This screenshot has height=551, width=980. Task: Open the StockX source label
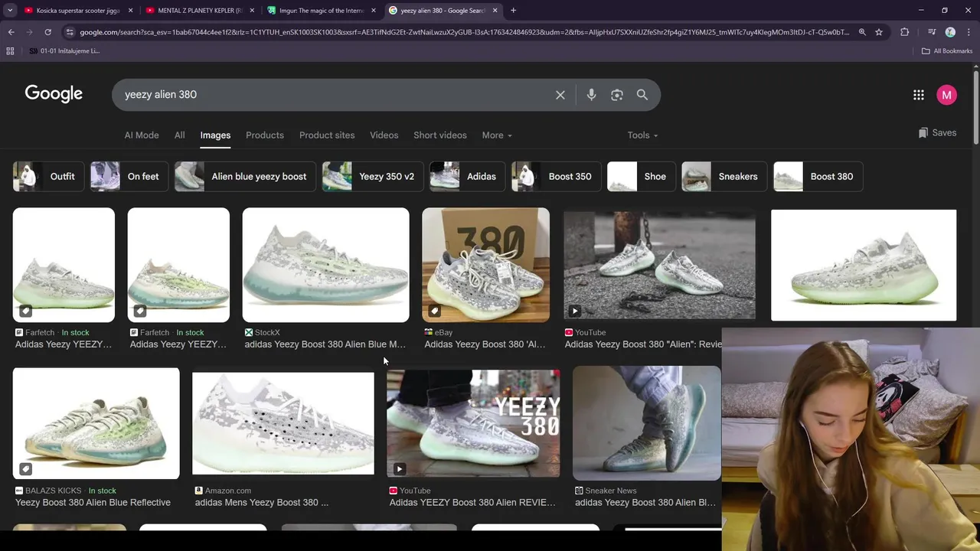(x=263, y=332)
